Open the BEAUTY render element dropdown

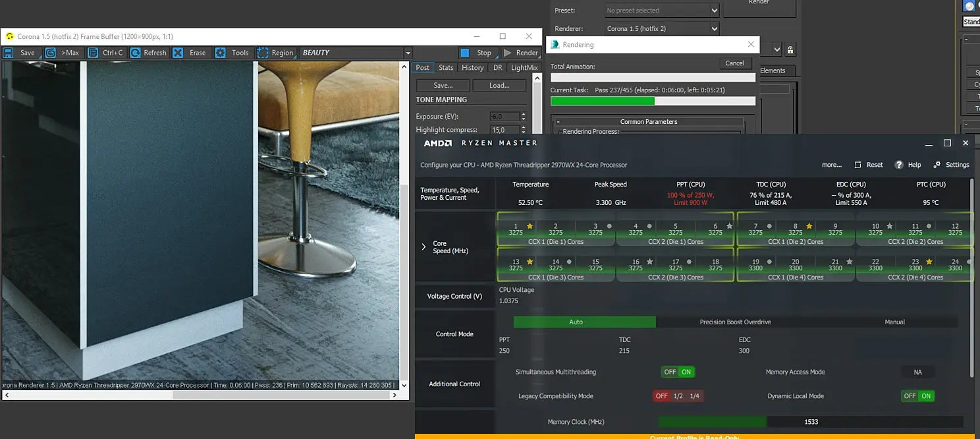coord(408,53)
